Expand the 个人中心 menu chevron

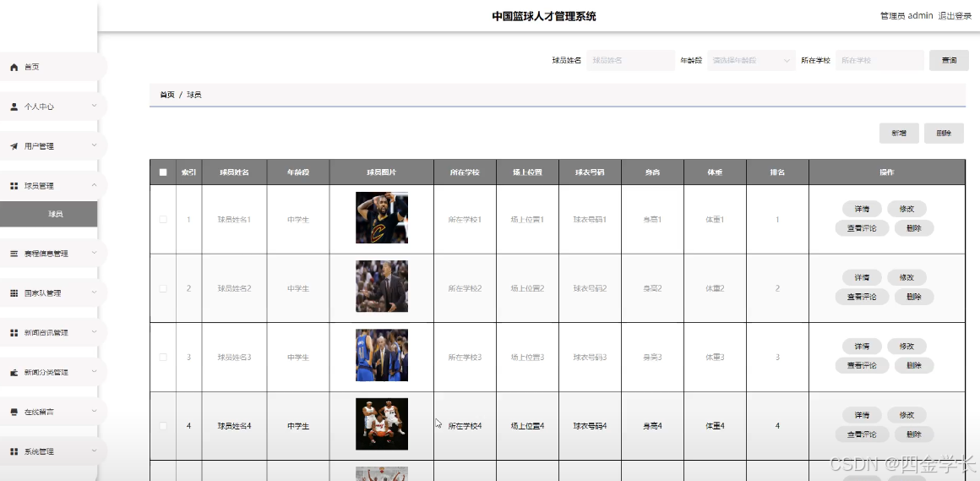click(x=94, y=106)
